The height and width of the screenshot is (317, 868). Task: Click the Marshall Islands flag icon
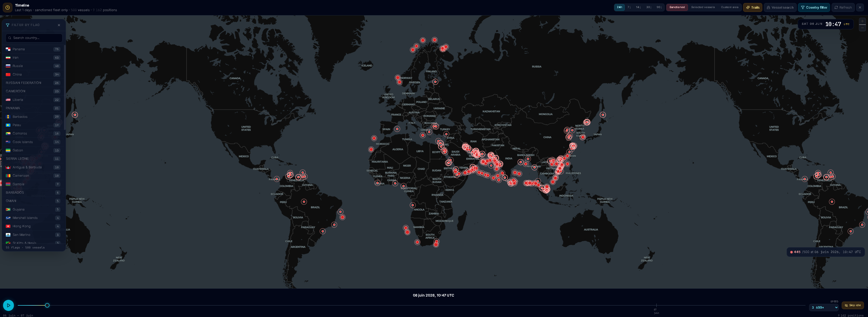8,218
